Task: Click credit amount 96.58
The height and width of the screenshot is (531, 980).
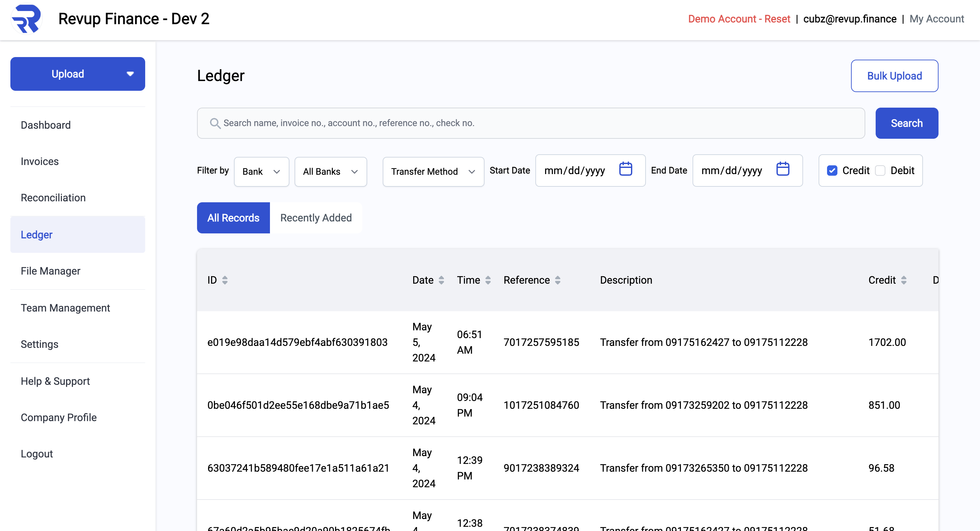Action: (881, 468)
